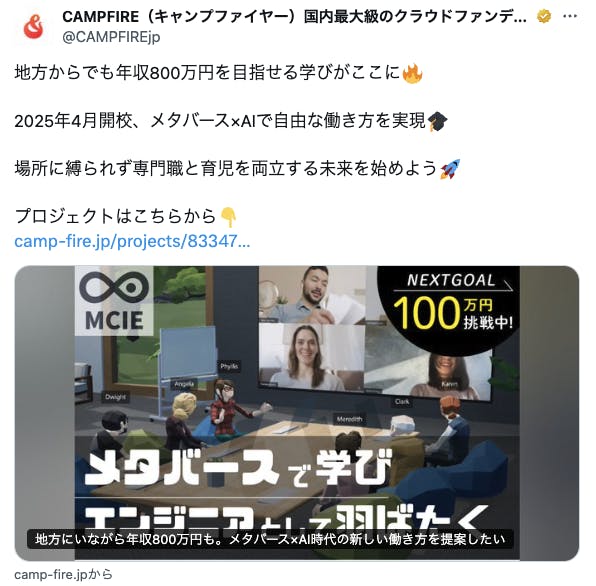Click the CAMPFIRE flame profile avatar

[33, 26]
